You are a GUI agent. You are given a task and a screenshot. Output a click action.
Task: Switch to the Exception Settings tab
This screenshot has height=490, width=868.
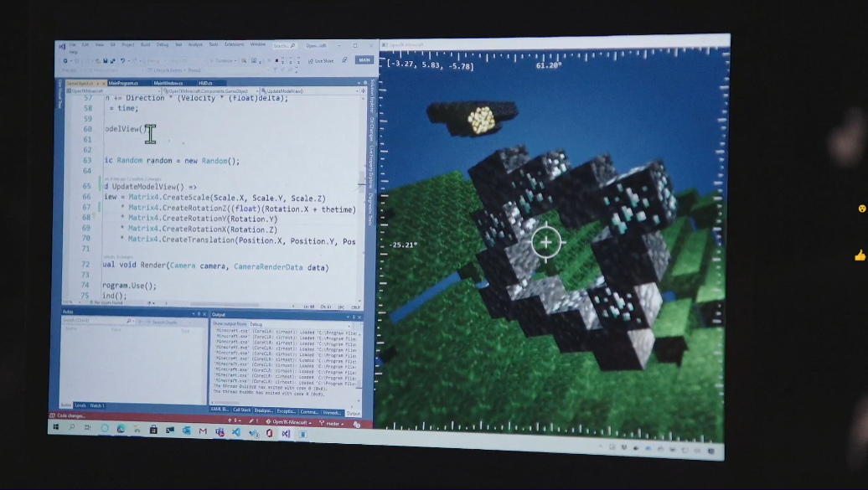[287, 410]
